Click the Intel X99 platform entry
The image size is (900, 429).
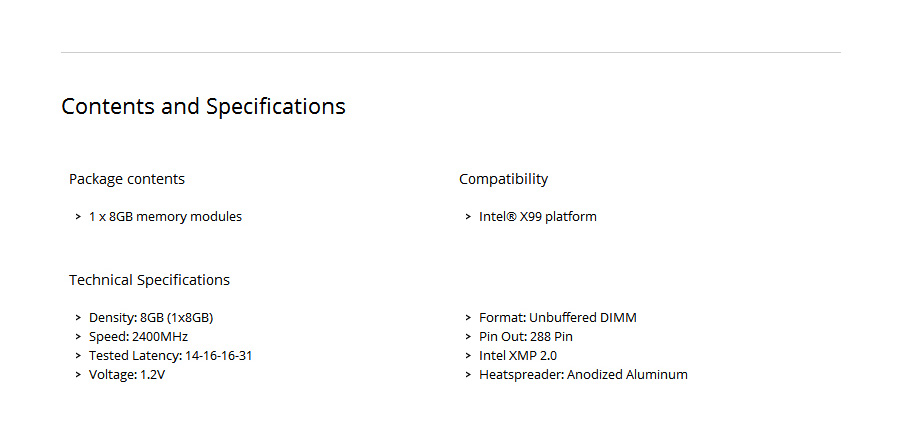[537, 217]
